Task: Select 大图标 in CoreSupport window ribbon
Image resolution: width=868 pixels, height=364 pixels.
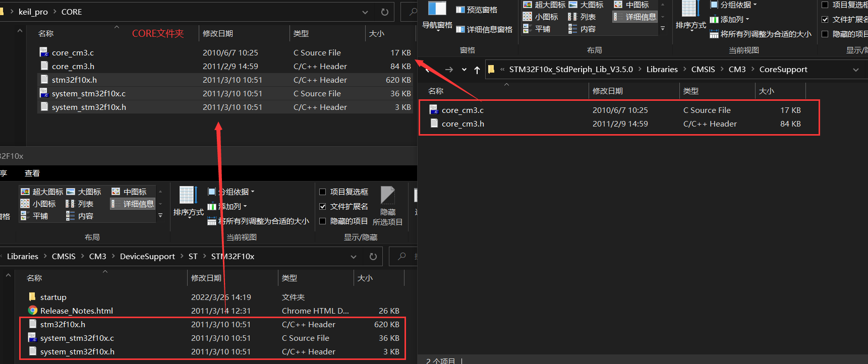Action: (586, 5)
